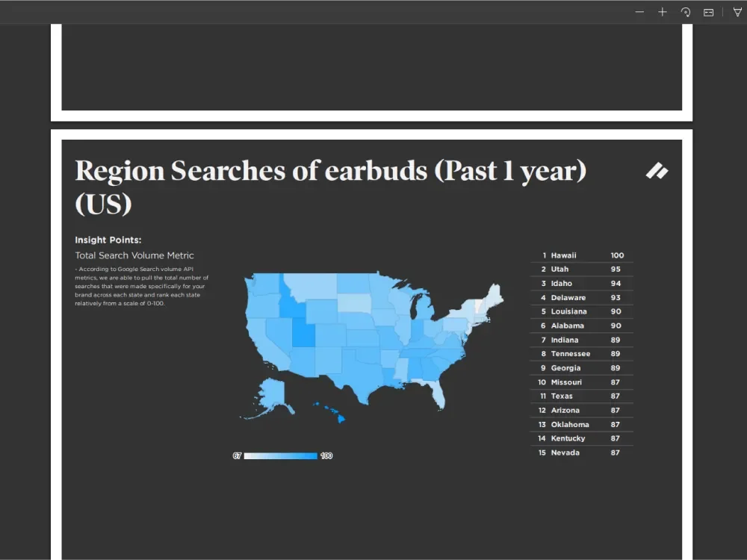Select the Nevada row ranked 15
The image size is (747, 560).
tap(582, 452)
